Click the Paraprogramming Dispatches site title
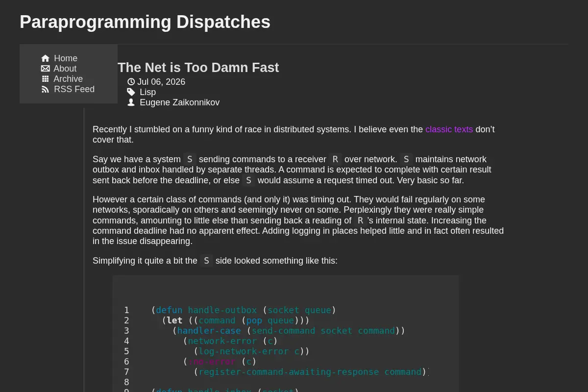Image resolution: width=588 pixels, height=392 pixels. point(145,22)
